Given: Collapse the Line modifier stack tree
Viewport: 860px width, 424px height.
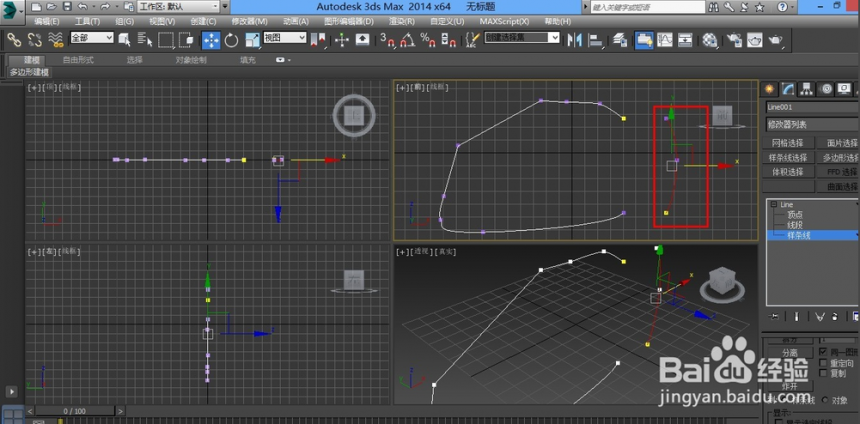Looking at the screenshot, I should 774,205.
